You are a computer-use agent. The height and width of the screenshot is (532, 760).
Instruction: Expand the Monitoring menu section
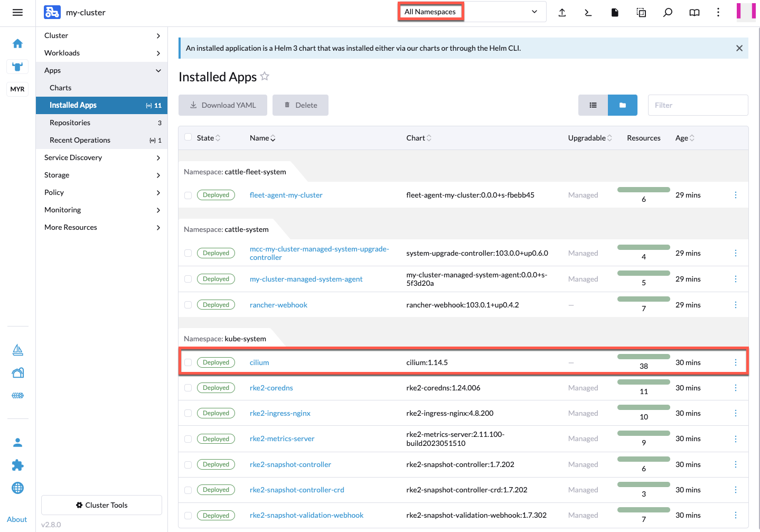point(101,210)
